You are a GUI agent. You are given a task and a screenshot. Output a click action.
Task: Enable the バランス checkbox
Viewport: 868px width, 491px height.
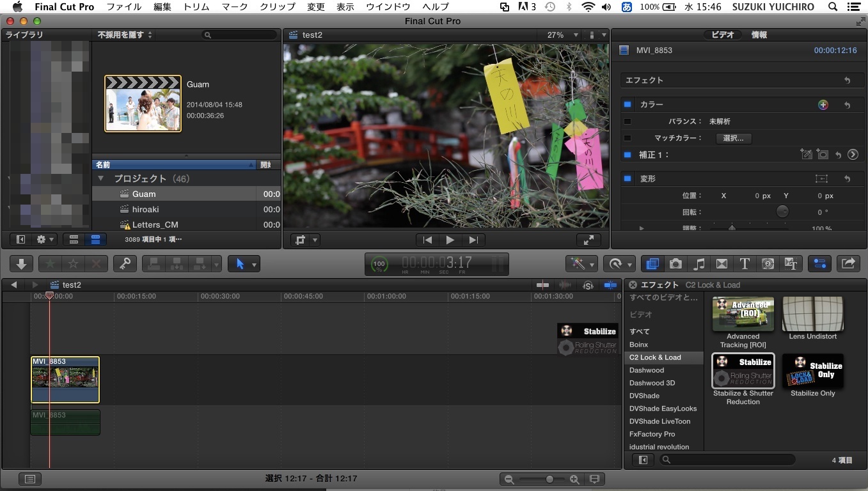[x=627, y=121]
